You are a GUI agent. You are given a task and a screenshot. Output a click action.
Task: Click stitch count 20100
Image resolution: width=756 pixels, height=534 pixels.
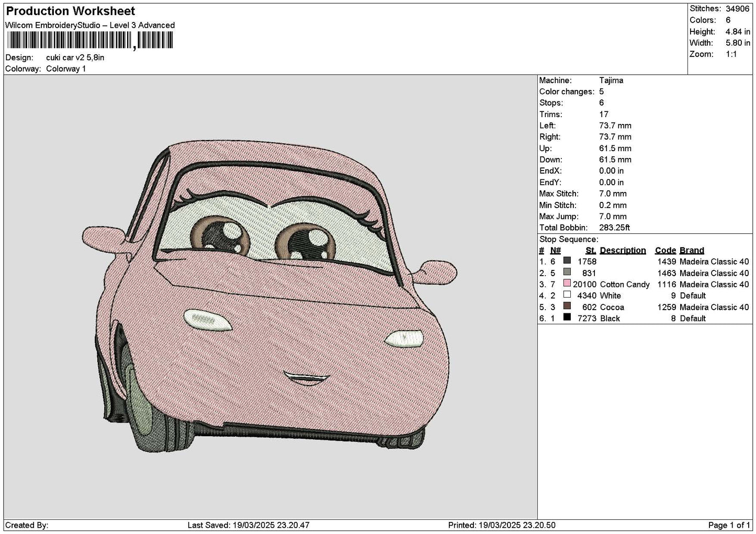pos(585,285)
